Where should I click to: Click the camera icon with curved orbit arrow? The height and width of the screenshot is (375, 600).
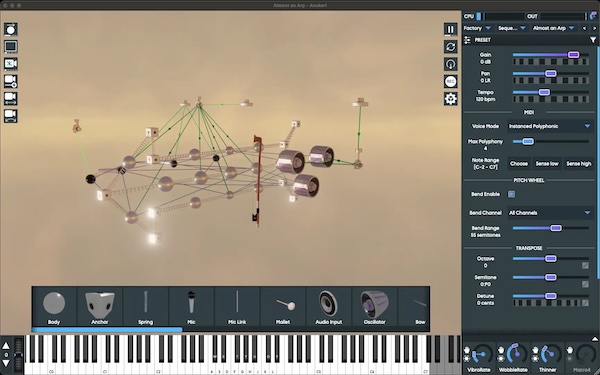11,116
